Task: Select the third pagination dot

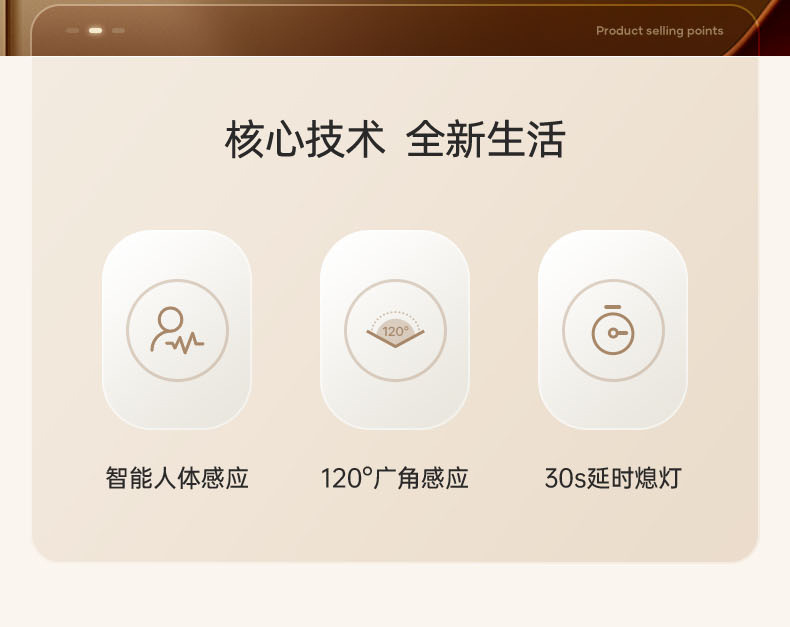Action: click(x=118, y=31)
